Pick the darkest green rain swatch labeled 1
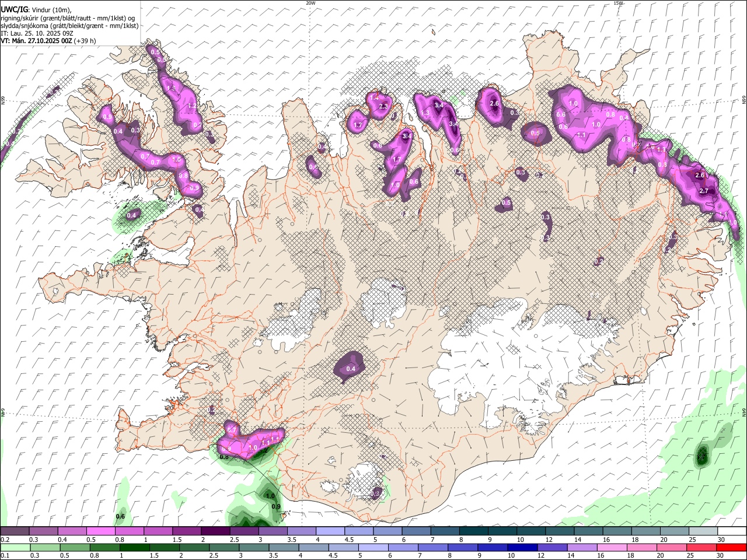Screen dimensions: 747x560 click(x=134, y=547)
